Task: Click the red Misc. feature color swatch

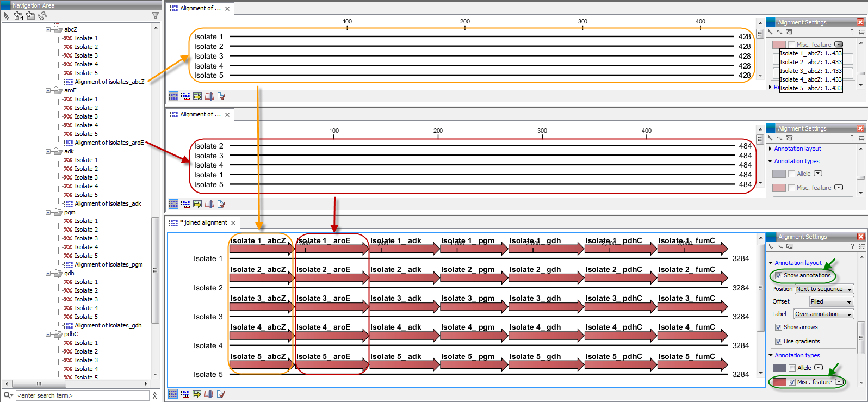Action: (779, 382)
